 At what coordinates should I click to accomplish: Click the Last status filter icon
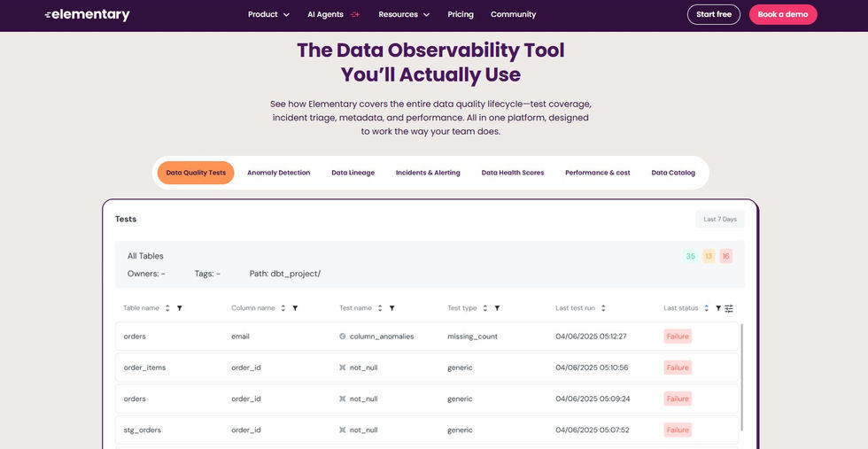point(718,308)
